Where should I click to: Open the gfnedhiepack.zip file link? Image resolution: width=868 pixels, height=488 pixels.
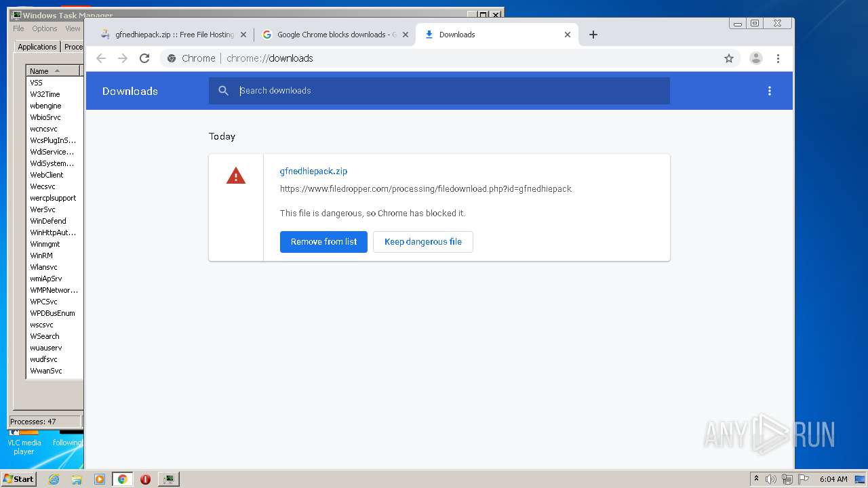[x=313, y=171]
